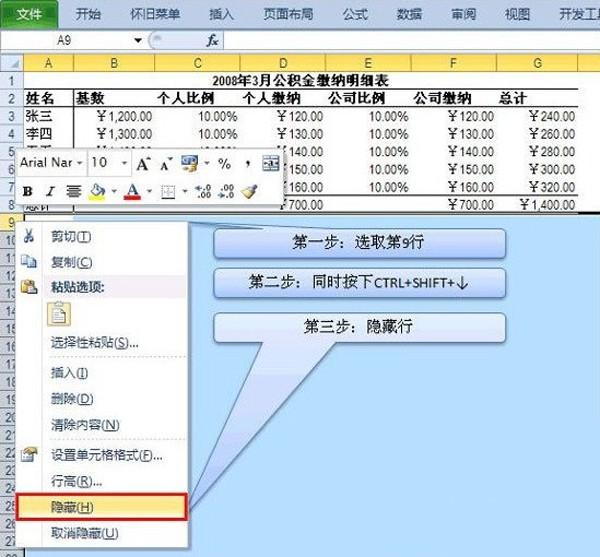This screenshot has height=557, width=600.
Task: Open the font size dropdown
Action: (x=124, y=163)
